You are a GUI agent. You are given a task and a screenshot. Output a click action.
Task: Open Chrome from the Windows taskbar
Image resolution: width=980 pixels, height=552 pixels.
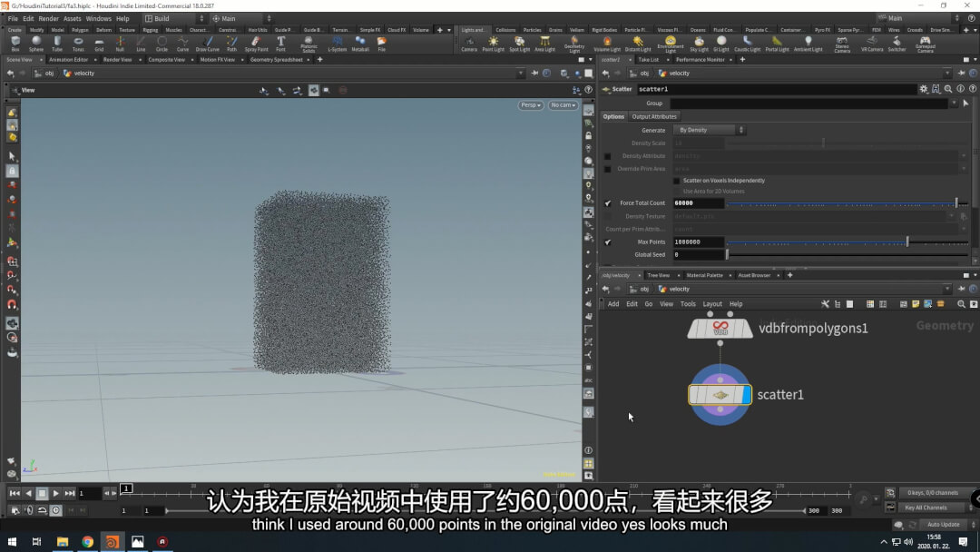coord(87,541)
